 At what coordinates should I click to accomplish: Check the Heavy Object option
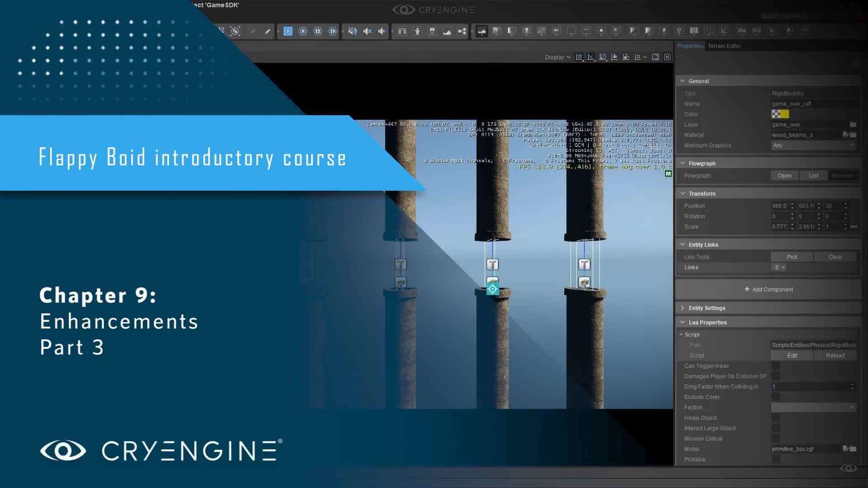click(776, 418)
